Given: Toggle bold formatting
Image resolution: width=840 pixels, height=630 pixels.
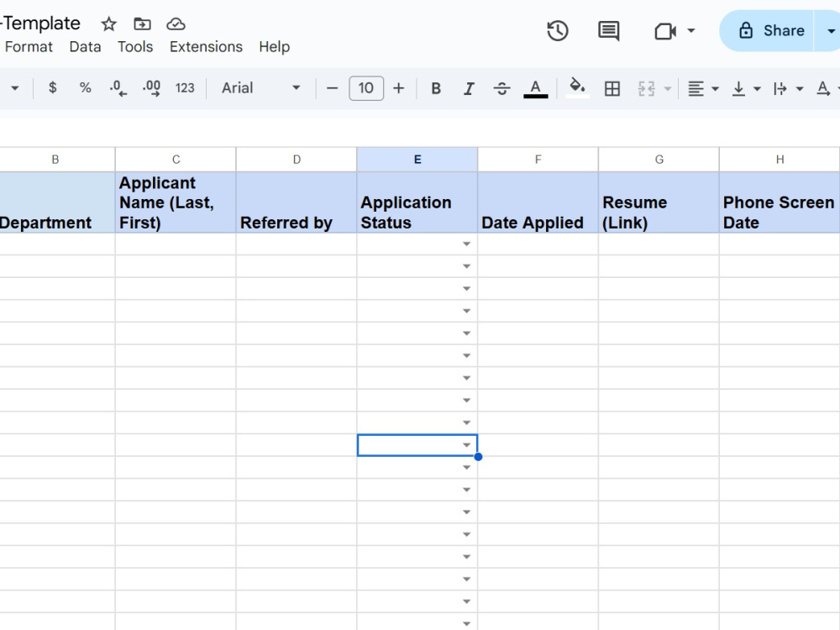Looking at the screenshot, I should [x=436, y=88].
